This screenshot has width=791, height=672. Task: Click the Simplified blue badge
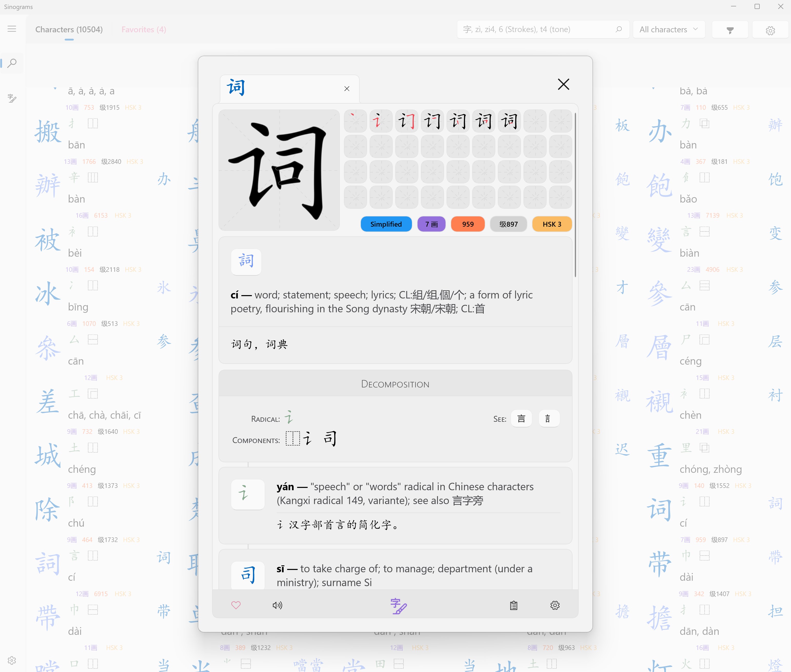[385, 224]
